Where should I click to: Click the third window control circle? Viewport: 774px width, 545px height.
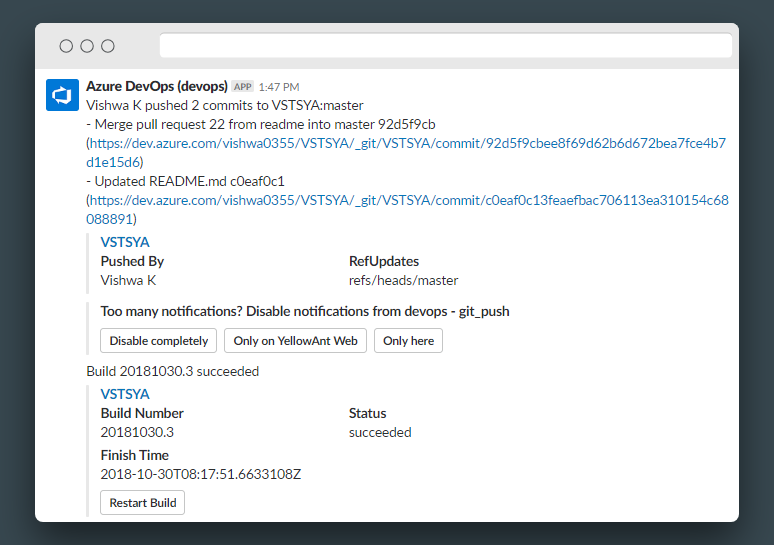(108, 46)
